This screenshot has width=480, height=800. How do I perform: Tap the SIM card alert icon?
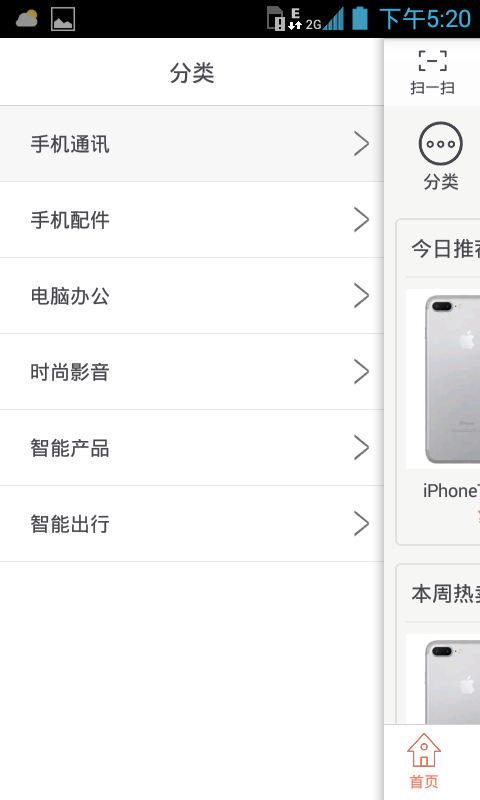click(x=276, y=19)
